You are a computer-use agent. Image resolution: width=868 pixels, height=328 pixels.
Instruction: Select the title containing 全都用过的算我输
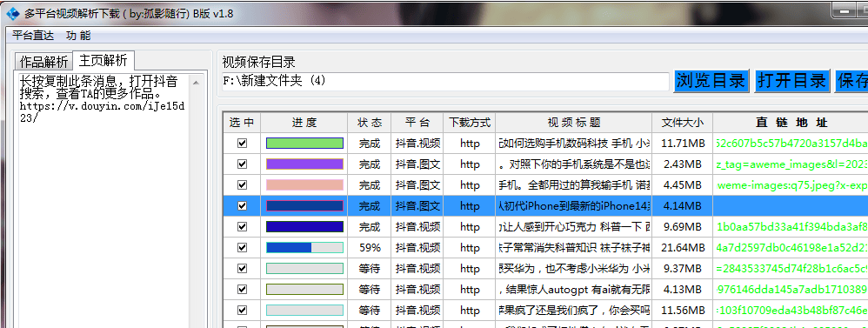coord(574,185)
